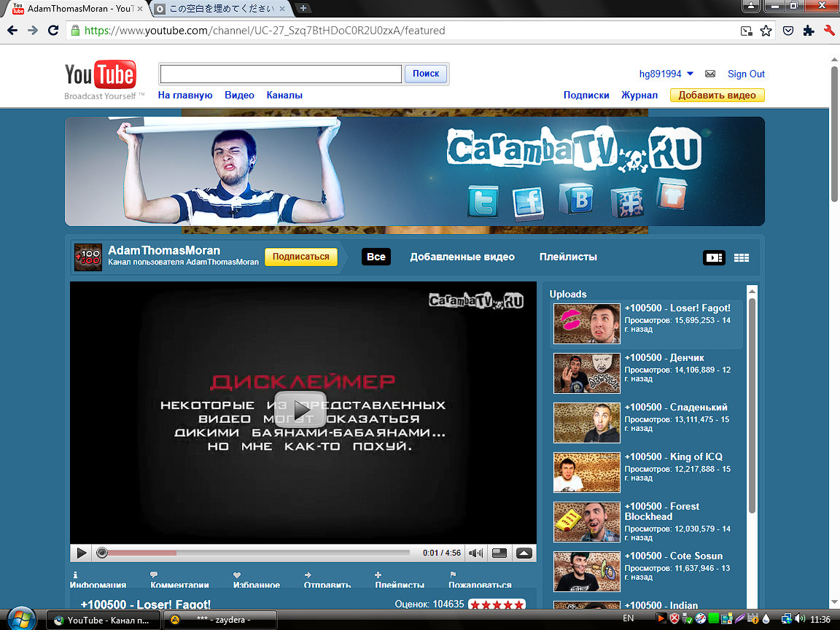The image size is (840, 630).
Task: Reload the page with the refresh icon
Action: (x=53, y=31)
